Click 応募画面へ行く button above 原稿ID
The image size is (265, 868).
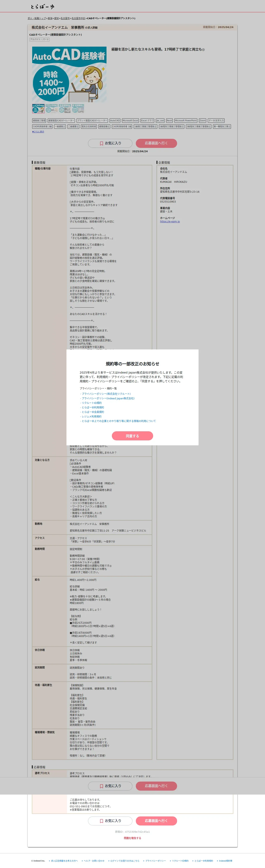point(156,821)
